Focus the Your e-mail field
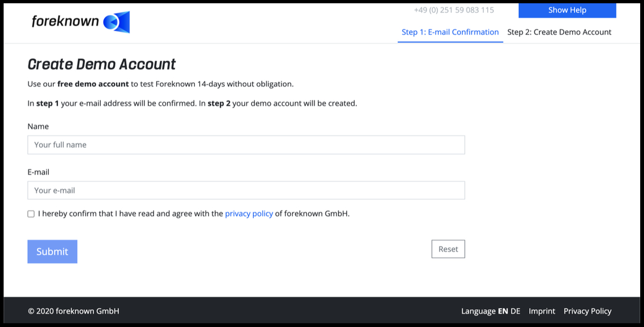 pos(246,191)
